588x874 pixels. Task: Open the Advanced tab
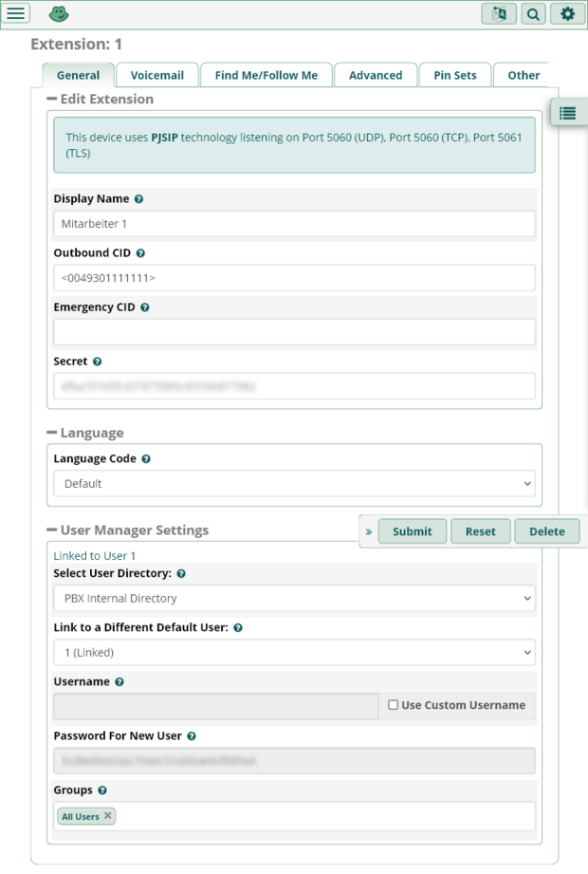tap(375, 75)
